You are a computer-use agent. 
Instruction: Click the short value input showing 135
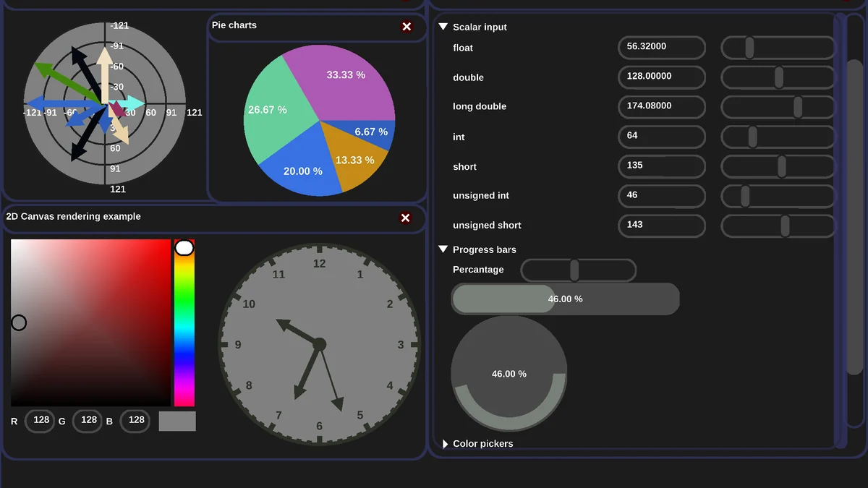click(x=662, y=166)
